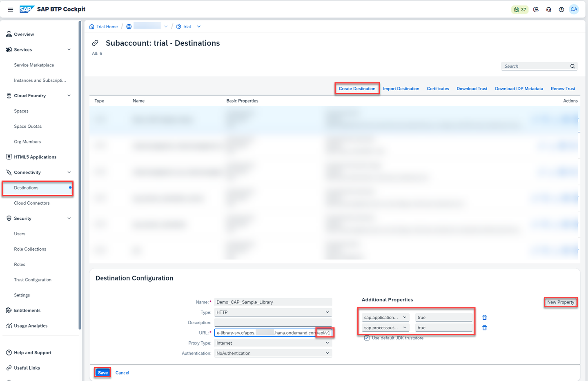This screenshot has width=588, height=381.
Task: Select Destinations in the sidebar
Action: [26, 188]
